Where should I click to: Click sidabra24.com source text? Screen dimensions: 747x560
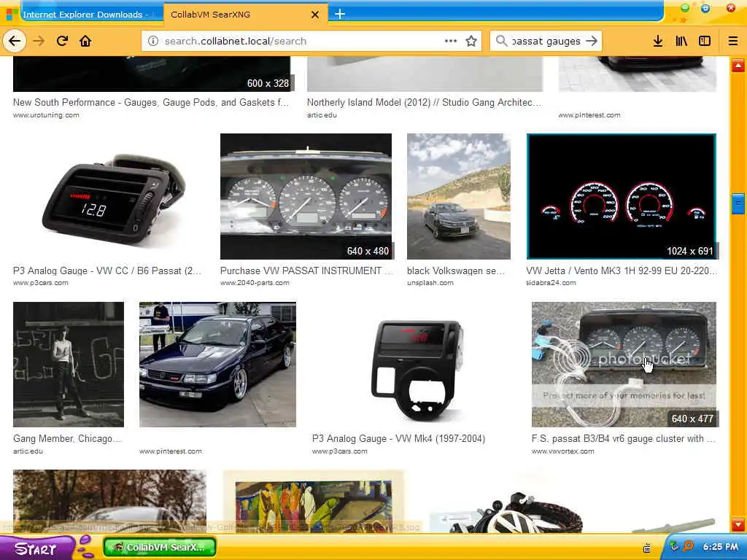551,282
